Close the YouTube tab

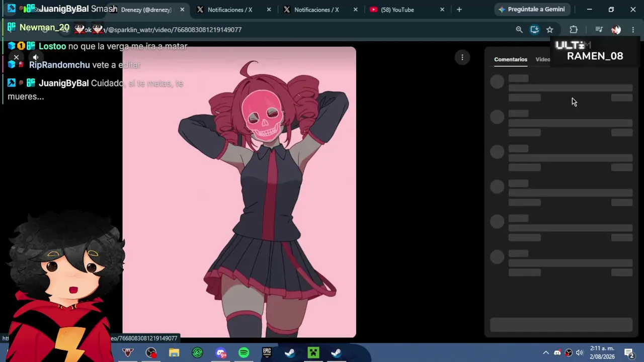[442, 10]
